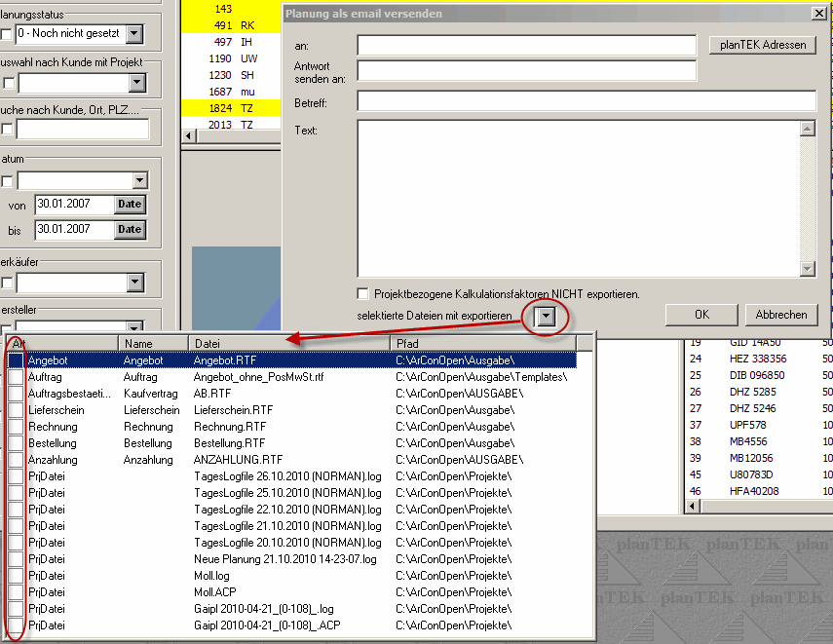The image size is (833, 644).
Task: Focus the an recipient input field
Action: pos(526,46)
